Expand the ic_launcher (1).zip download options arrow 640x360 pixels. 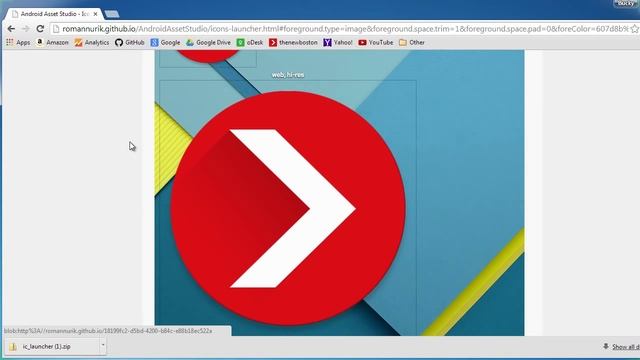(x=103, y=345)
